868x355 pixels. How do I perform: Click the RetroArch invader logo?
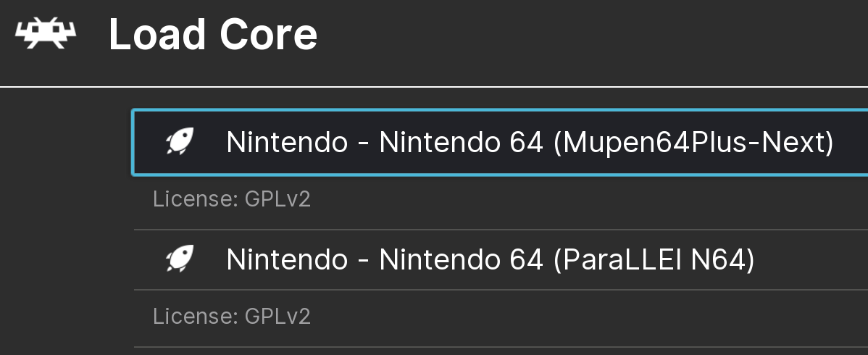[x=46, y=33]
